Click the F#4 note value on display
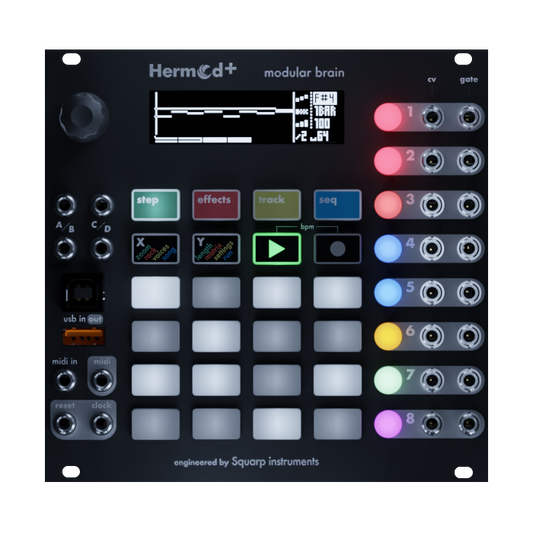The image size is (533, 533). [x=325, y=99]
